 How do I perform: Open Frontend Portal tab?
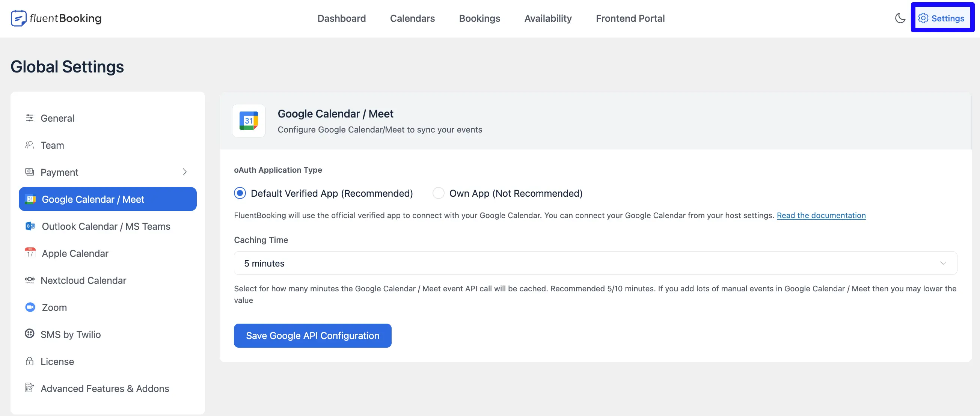click(630, 18)
